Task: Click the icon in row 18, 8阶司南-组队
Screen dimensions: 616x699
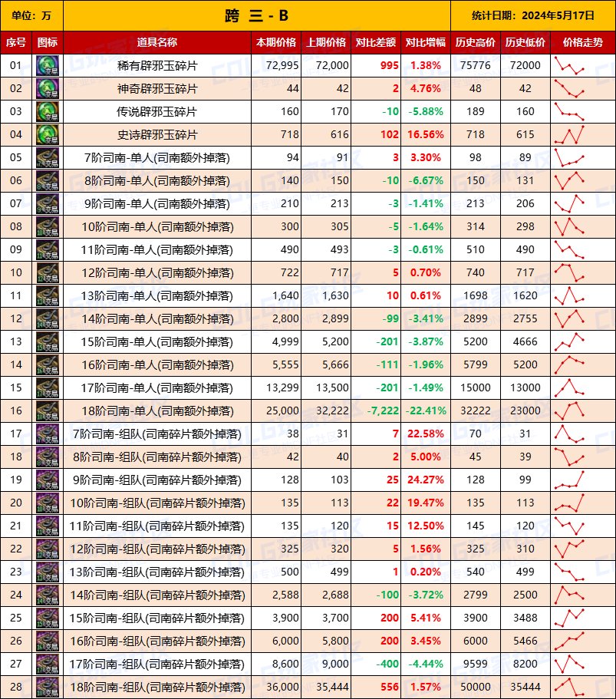Action: click(48, 457)
